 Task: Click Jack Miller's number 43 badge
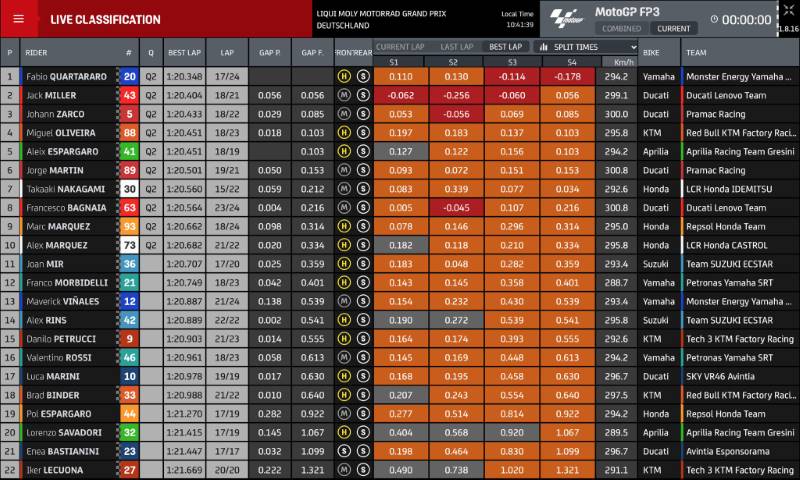tap(130, 95)
